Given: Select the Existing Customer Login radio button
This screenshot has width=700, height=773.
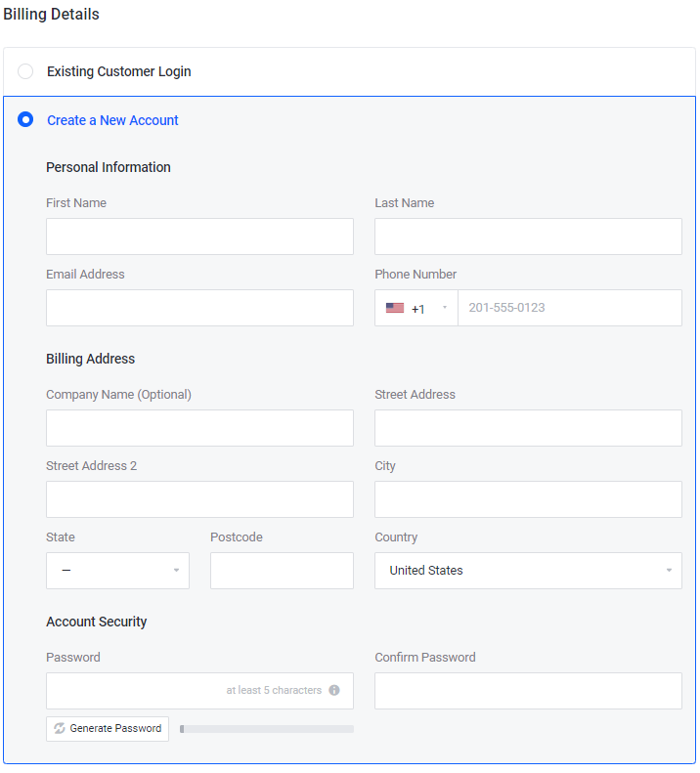Looking at the screenshot, I should point(25,71).
